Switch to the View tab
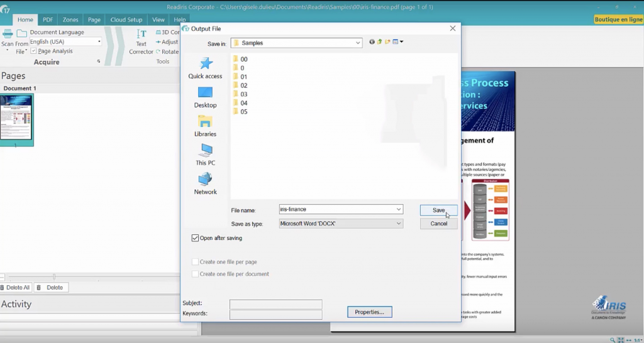The image size is (644, 343). [x=158, y=19]
